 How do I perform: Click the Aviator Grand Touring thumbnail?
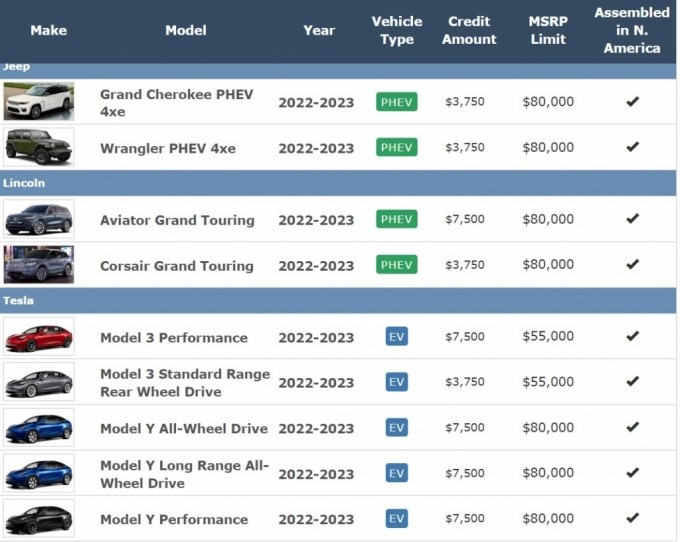pos(39,219)
